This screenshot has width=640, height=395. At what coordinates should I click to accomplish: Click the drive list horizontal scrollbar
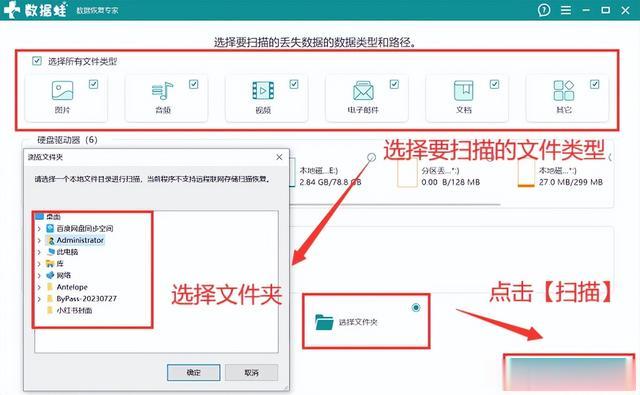point(396,204)
